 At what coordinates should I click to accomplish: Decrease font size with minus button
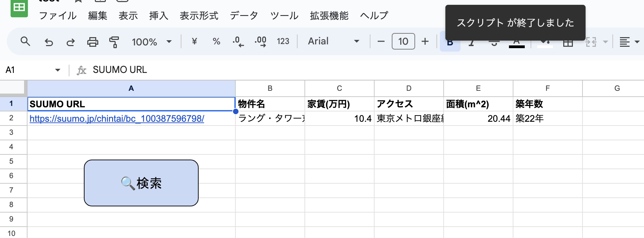pos(381,42)
